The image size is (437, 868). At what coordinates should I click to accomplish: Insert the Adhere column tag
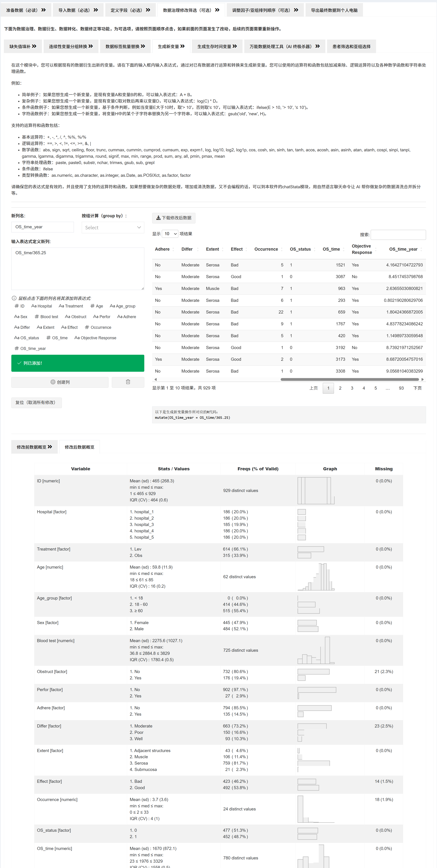coord(127,317)
